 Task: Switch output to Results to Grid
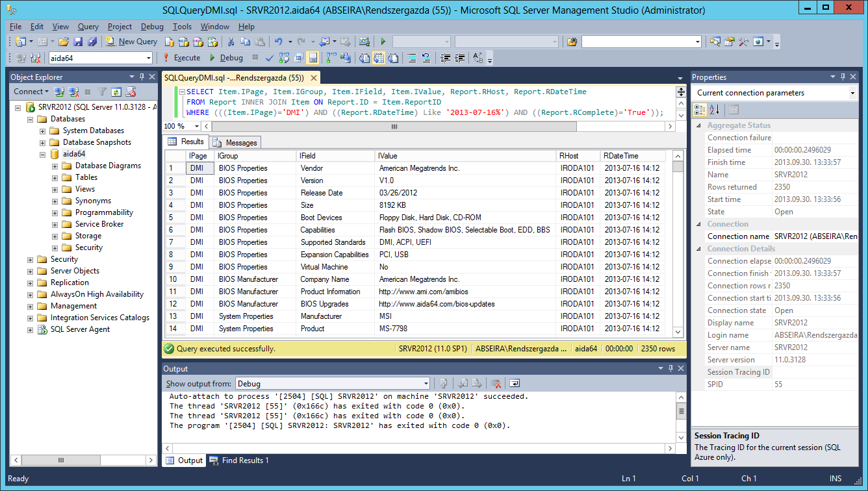point(378,58)
